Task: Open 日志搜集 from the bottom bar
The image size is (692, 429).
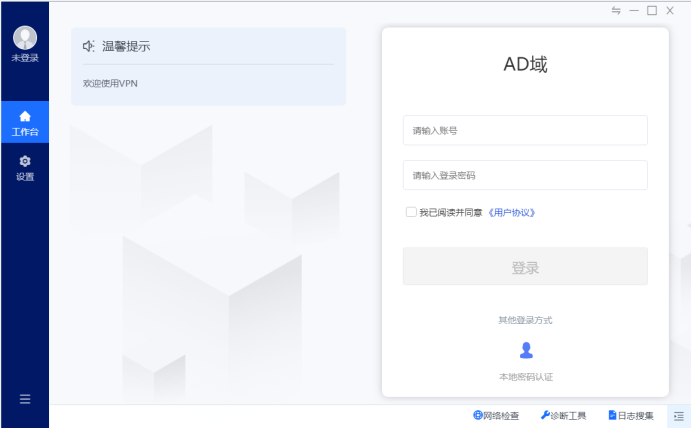Action: [x=631, y=415]
